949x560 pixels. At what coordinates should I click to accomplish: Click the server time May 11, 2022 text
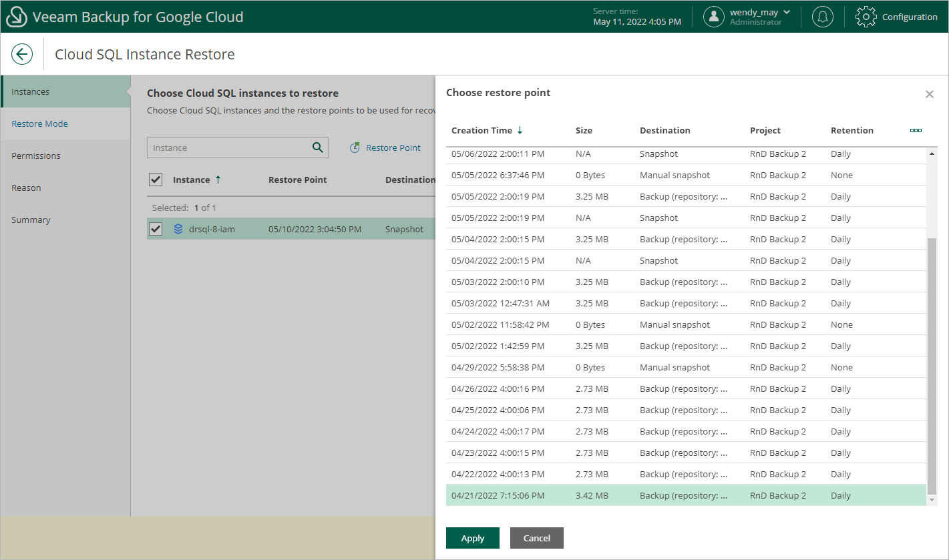[637, 21]
